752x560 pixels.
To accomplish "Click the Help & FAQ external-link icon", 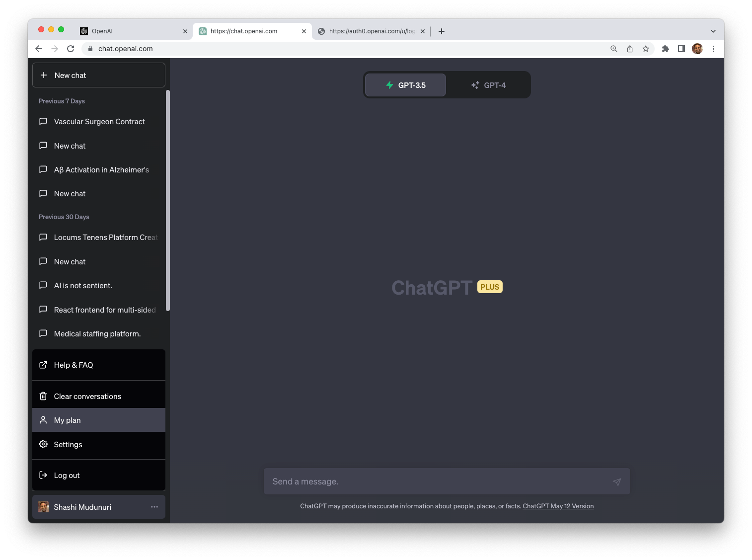I will (43, 364).
